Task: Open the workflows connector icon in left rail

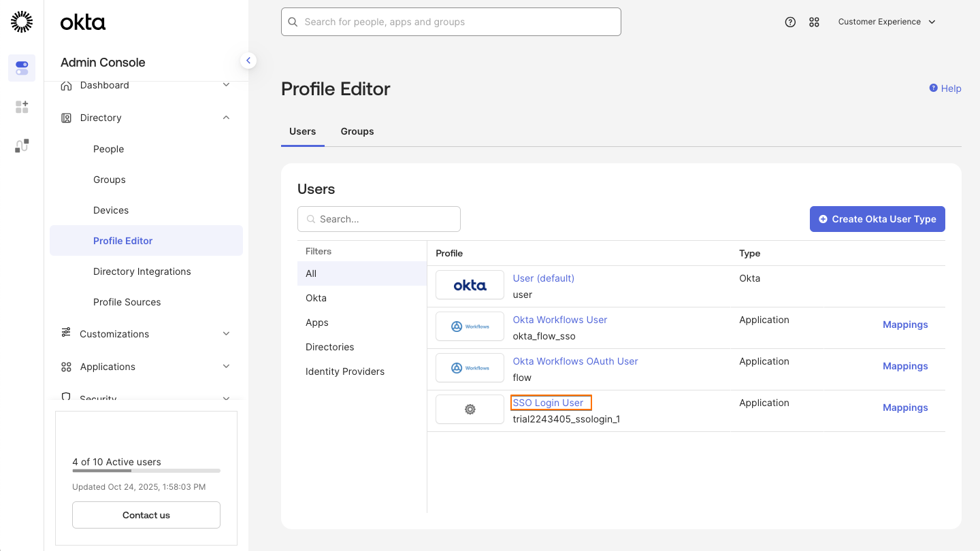Action: click(21, 145)
